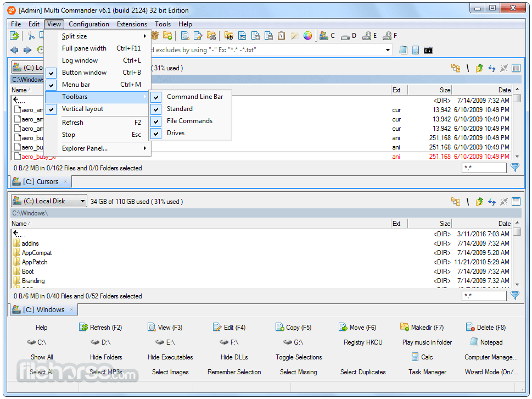Expand the Explorer Panel submenu

pos(98,148)
